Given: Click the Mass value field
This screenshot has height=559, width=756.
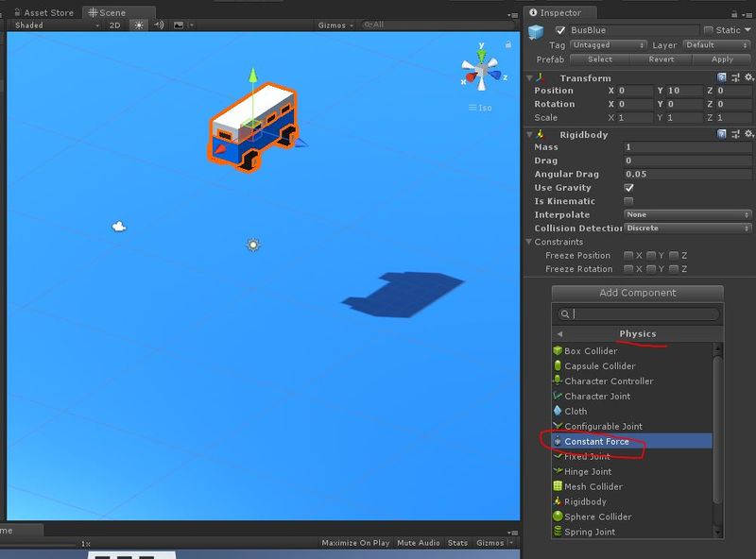Looking at the screenshot, I should pyautogui.click(x=688, y=147).
